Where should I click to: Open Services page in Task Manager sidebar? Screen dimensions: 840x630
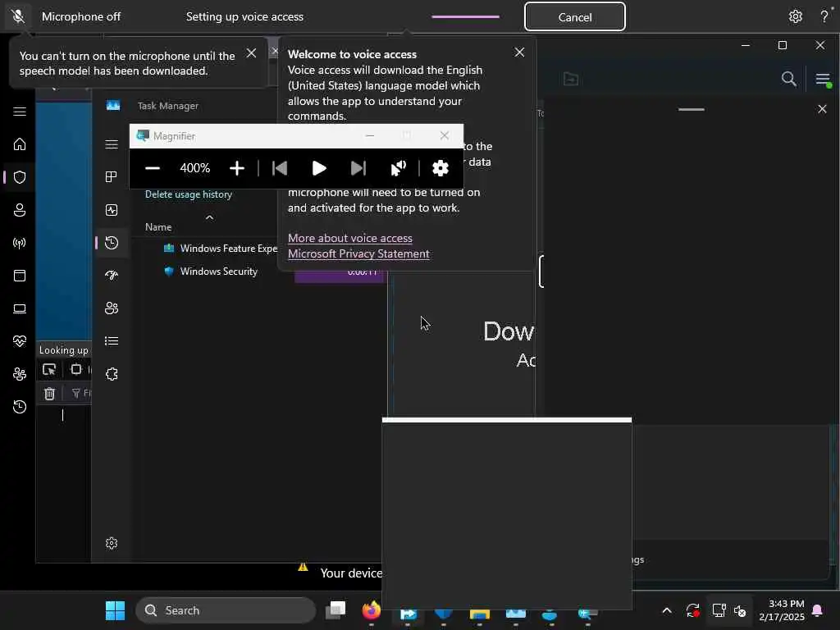(x=112, y=374)
